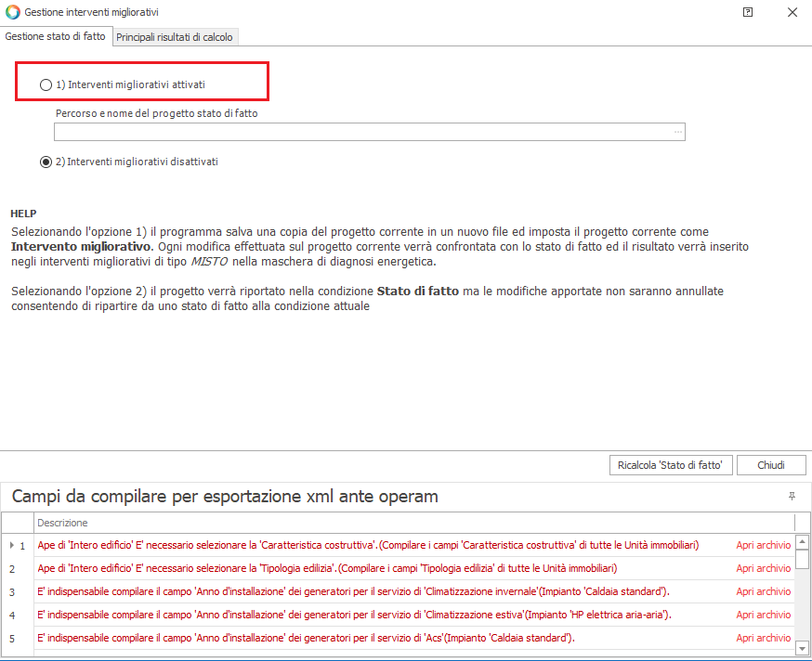Select 'Interventi migliorativi disattivati' radio option
This screenshot has height=661, width=812.
(x=46, y=162)
